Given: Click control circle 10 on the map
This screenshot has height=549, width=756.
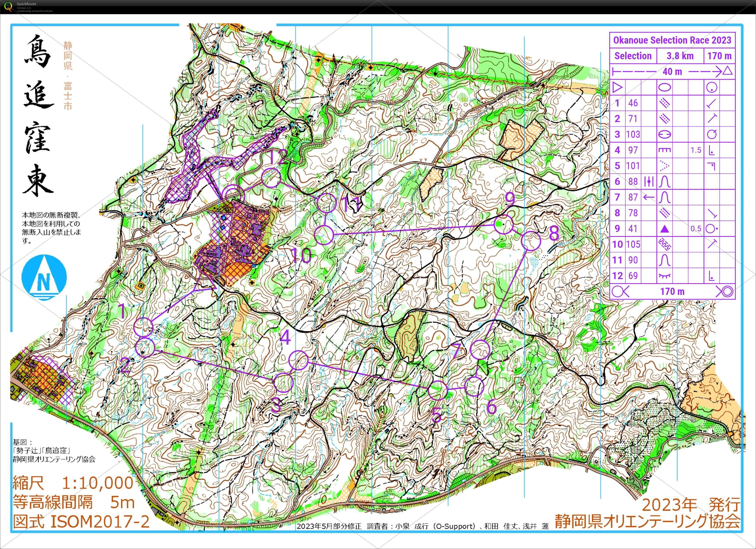Looking at the screenshot, I should pyautogui.click(x=323, y=235).
